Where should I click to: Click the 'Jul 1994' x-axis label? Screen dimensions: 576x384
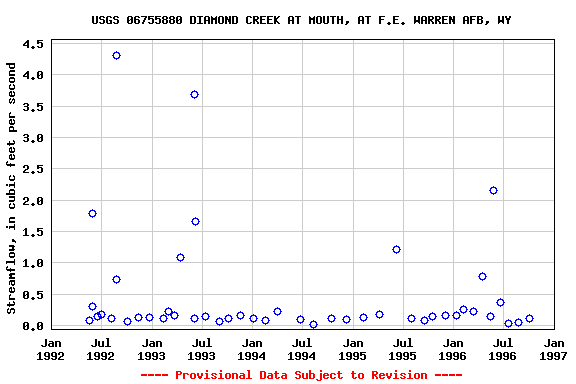point(302,349)
